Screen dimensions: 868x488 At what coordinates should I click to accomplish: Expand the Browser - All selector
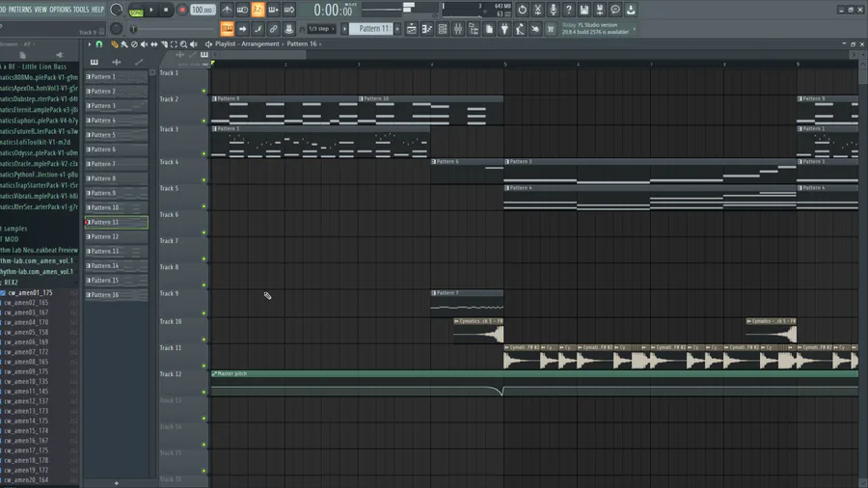click(x=16, y=44)
